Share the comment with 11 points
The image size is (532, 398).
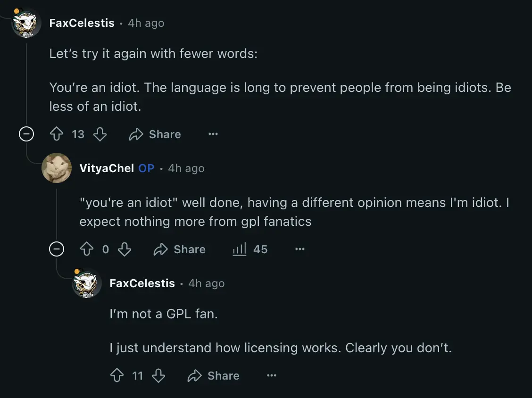pyautogui.click(x=213, y=376)
